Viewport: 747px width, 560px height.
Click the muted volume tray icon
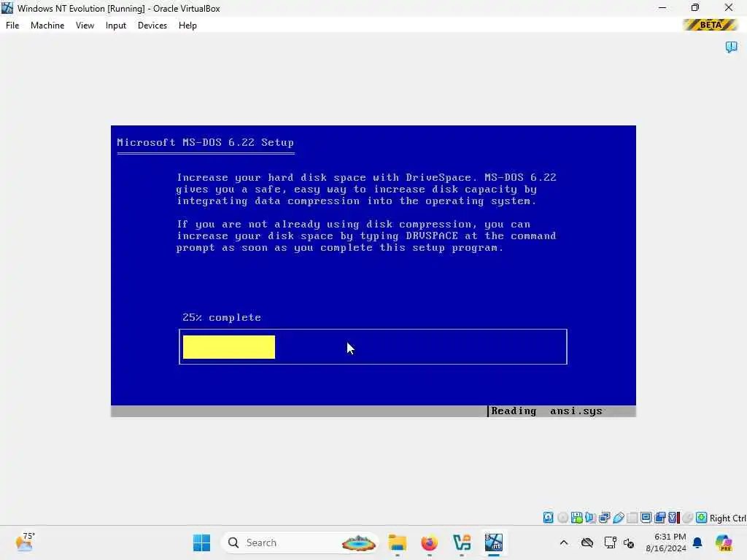[x=629, y=542]
